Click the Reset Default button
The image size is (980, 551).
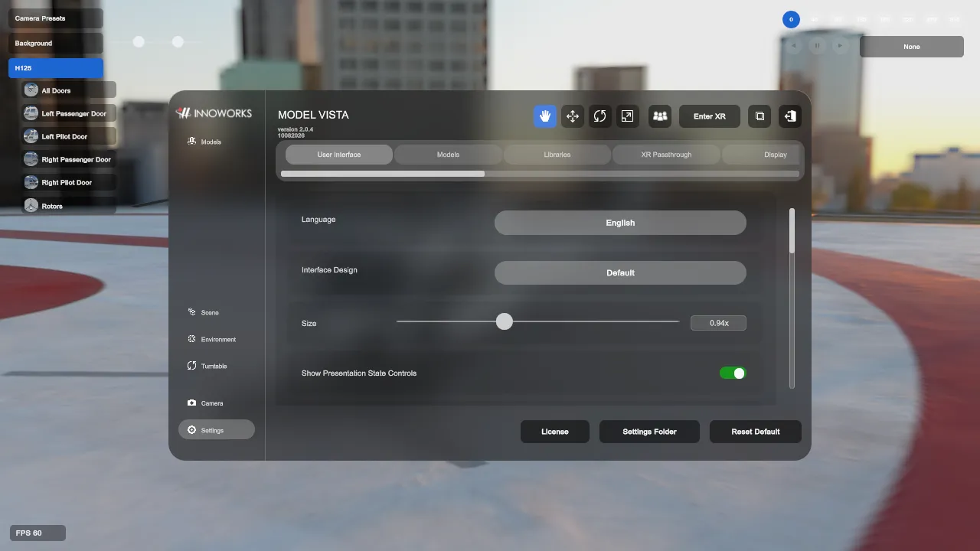tap(756, 432)
